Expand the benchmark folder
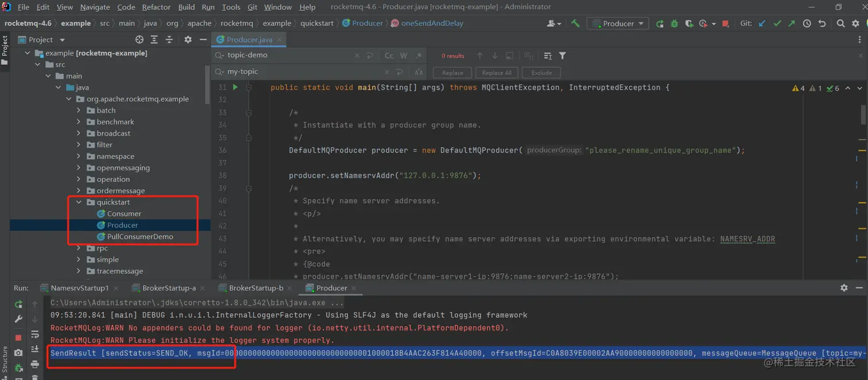 pyautogui.click(x=79, y=122)
